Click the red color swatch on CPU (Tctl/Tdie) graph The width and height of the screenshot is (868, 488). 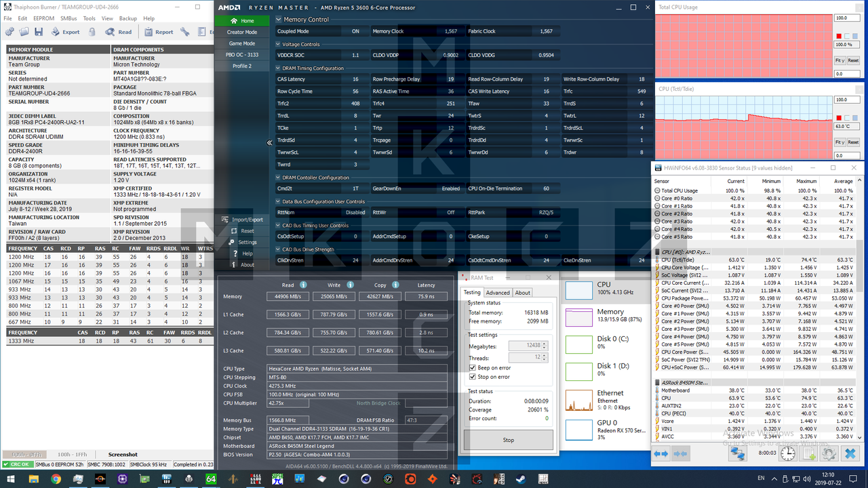pos(839,118)
